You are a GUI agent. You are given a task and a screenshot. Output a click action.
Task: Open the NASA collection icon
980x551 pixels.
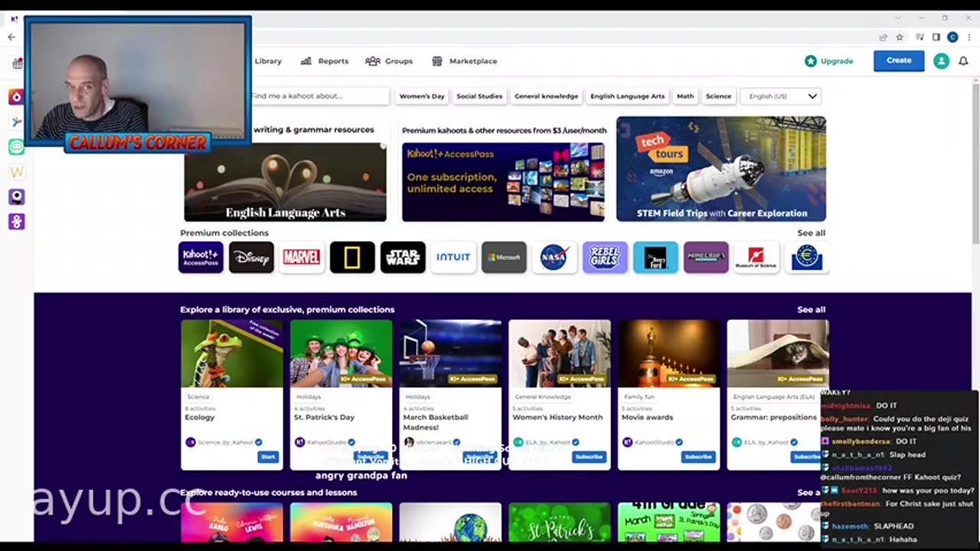tap(554, 257)
